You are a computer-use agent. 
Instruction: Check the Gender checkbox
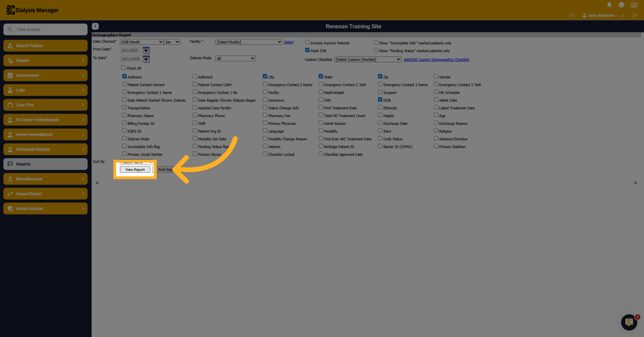click(436, 76)
